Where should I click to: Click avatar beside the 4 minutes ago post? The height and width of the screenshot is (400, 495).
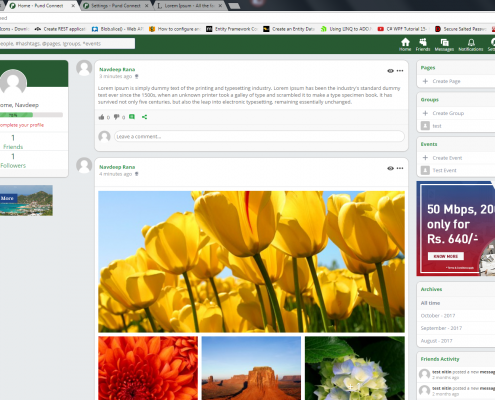point(84,166)
